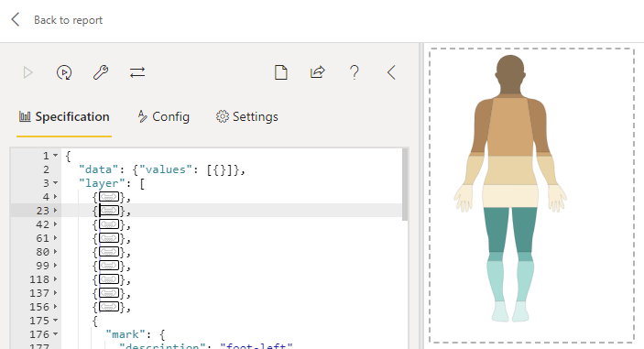Screen dimensions: 644x349
Task: Expand the folded block at line 23
Action: click(56, 211)
